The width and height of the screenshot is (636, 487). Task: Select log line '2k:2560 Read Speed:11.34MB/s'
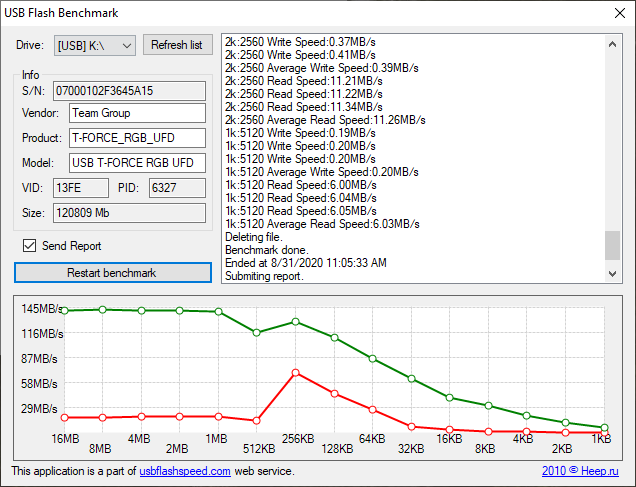303,107
